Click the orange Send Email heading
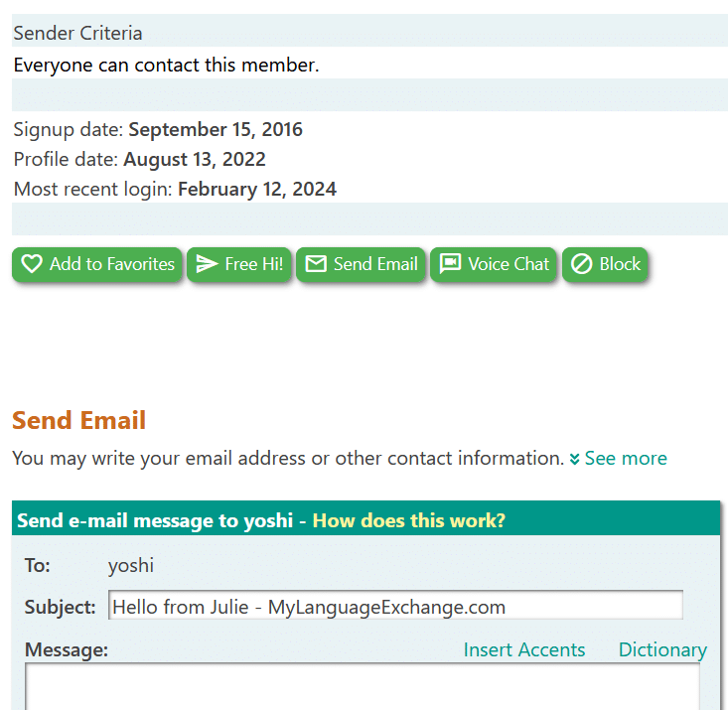728x710 pixels. coord(78,420)
